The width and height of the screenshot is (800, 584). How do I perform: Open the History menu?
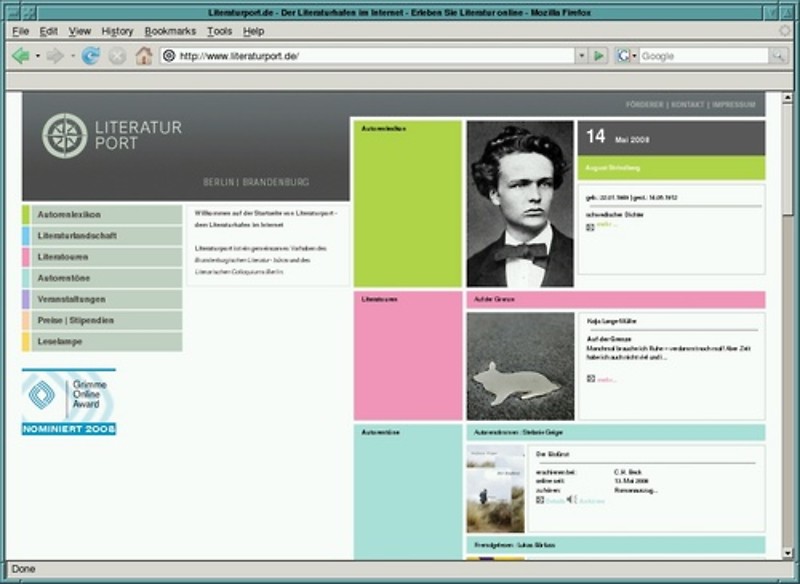coord(117,31)
